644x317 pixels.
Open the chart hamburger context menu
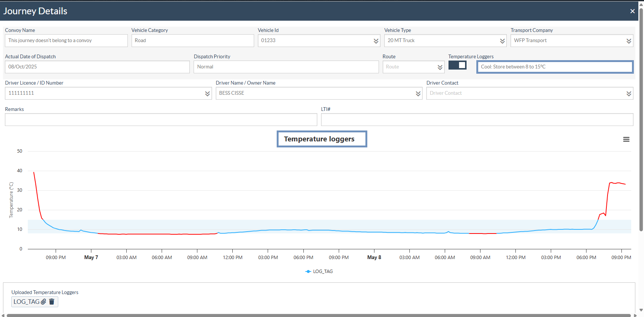tap(626, 140)
